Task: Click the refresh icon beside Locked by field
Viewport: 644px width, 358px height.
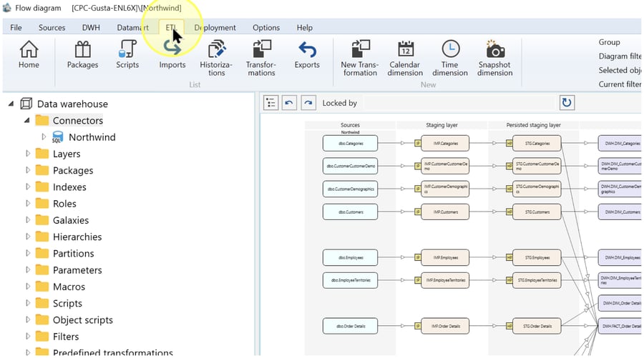Action: pyautogui.click(x=567, y=102)
